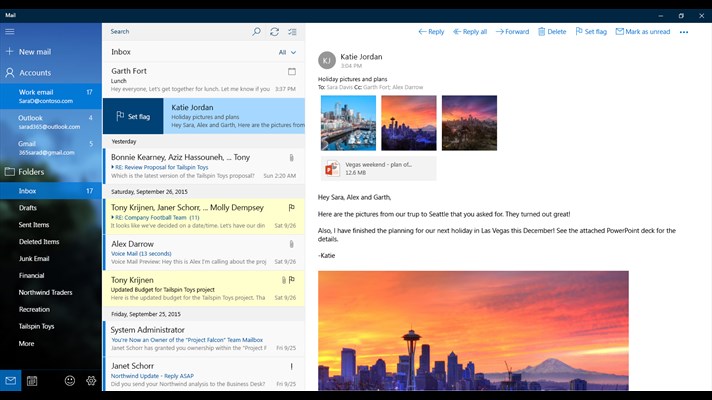This screenshot has height=400, width=712.
Task: Click flag icon on Company Football Team email
Action: tap(292, 207)
